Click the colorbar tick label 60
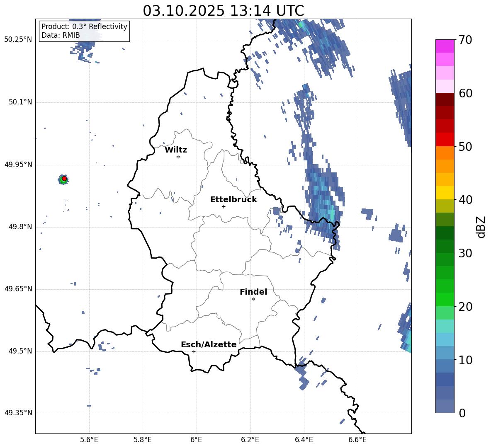The width and height of the screenshot is (491, 448). point(465,93)
